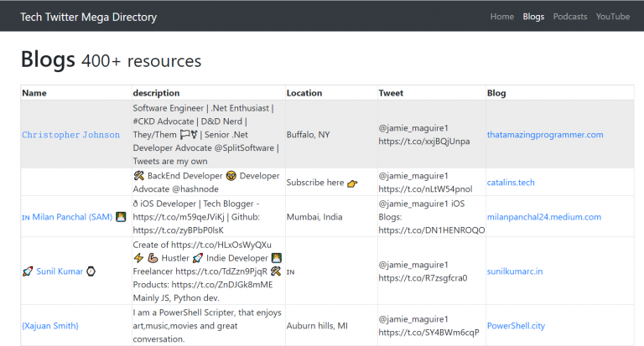This screenshot has width=644, height=346.
Task: Click the Mainly JS, Python dev. text
Action: pyautogui.click(x=176, y=297)
